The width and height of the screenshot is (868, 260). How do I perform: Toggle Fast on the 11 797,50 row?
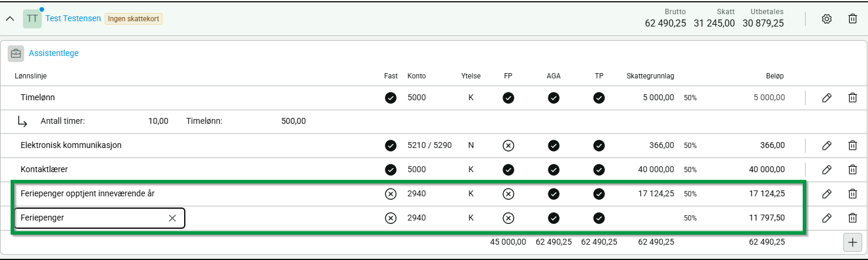(x=390, y=218)
